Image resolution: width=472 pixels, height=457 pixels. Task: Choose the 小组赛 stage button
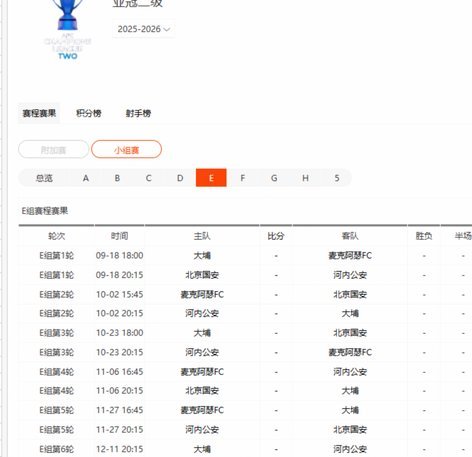tap(126, 150)
